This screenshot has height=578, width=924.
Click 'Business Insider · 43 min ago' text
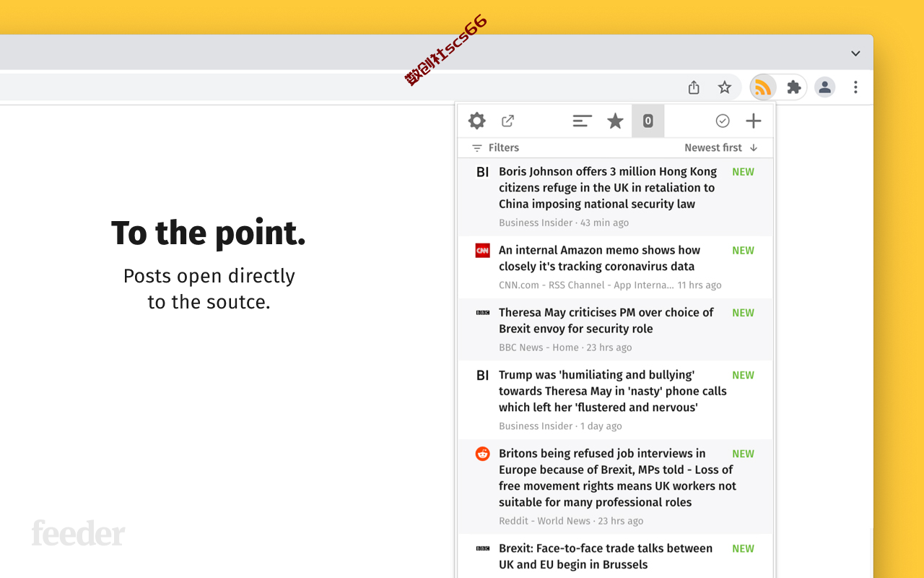[564, 223]
